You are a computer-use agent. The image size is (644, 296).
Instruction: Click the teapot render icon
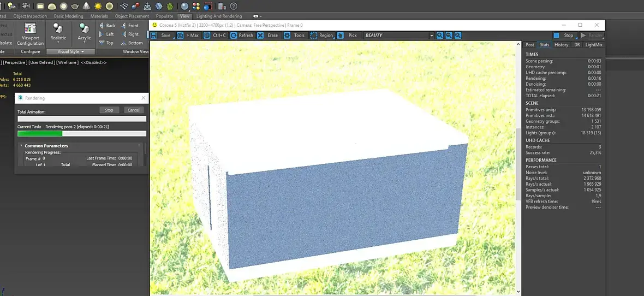pos(75,6)
